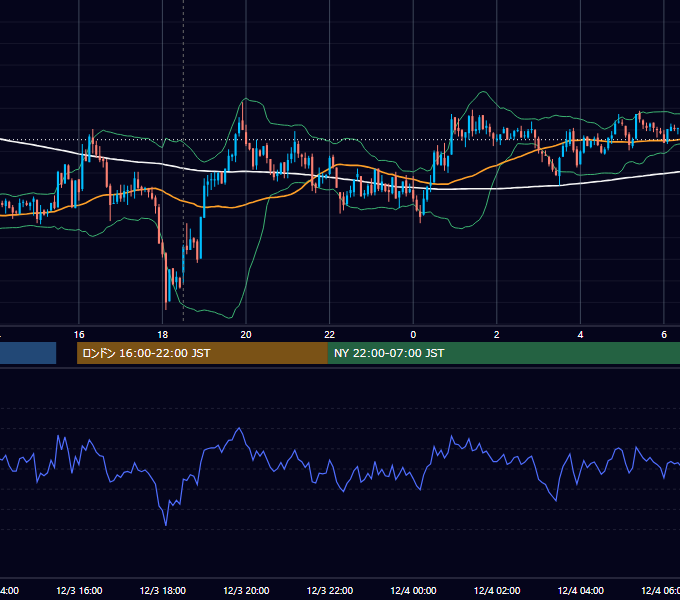Click the lowest oscillator trough near 18:00
The image size is (680, 600).
point(166,525)
